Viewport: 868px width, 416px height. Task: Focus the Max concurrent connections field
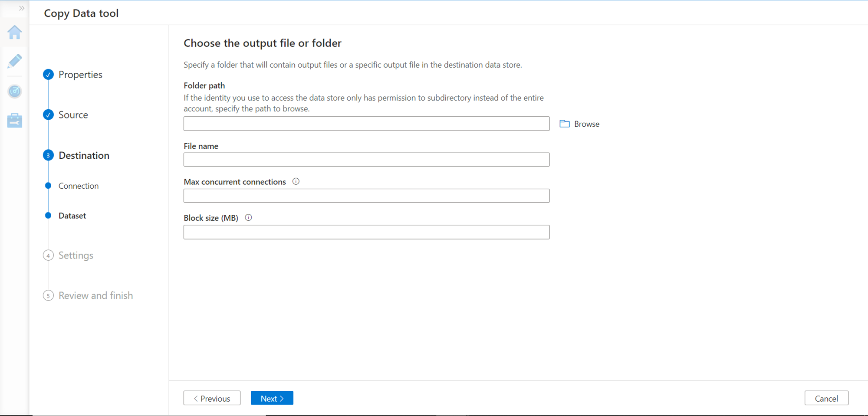[x=366, y=196]
